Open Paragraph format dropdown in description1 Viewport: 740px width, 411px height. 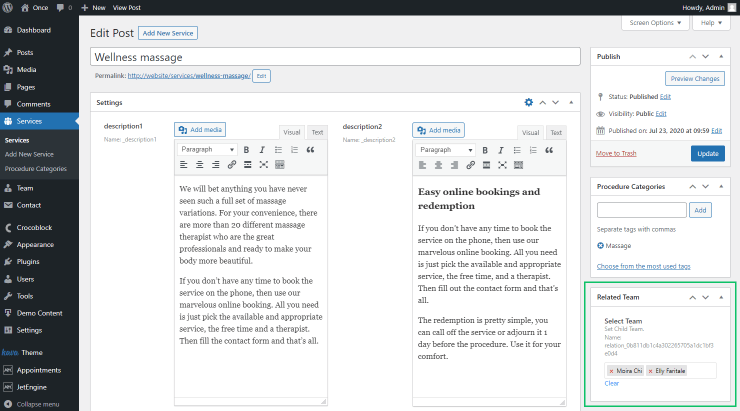[x=207, y=150]
